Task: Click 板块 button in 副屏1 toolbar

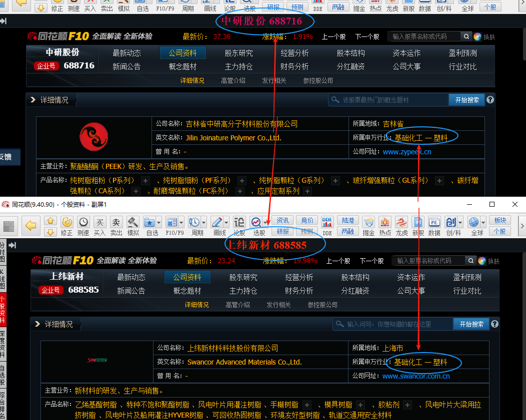Action: [500, 220]
